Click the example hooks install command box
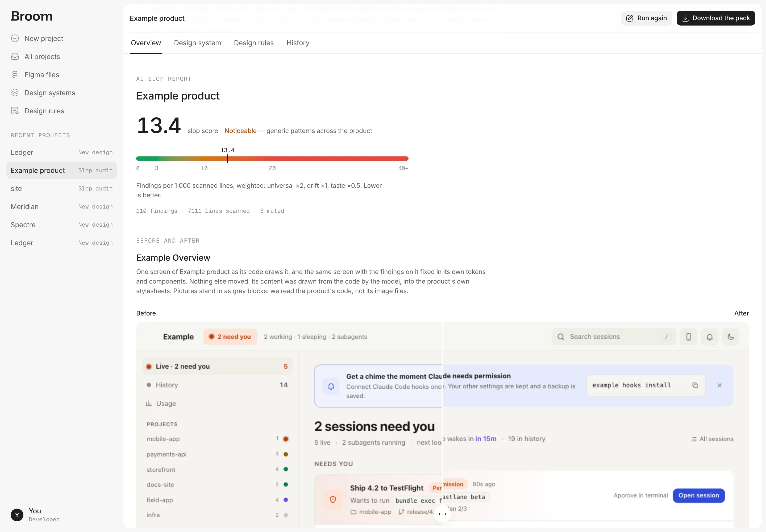 coord(646,385)
